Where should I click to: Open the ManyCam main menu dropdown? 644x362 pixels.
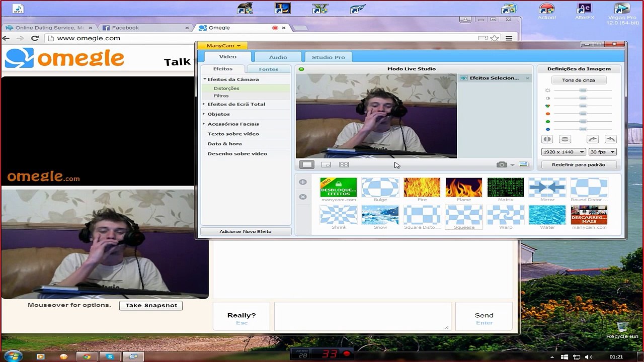point(223,46)
